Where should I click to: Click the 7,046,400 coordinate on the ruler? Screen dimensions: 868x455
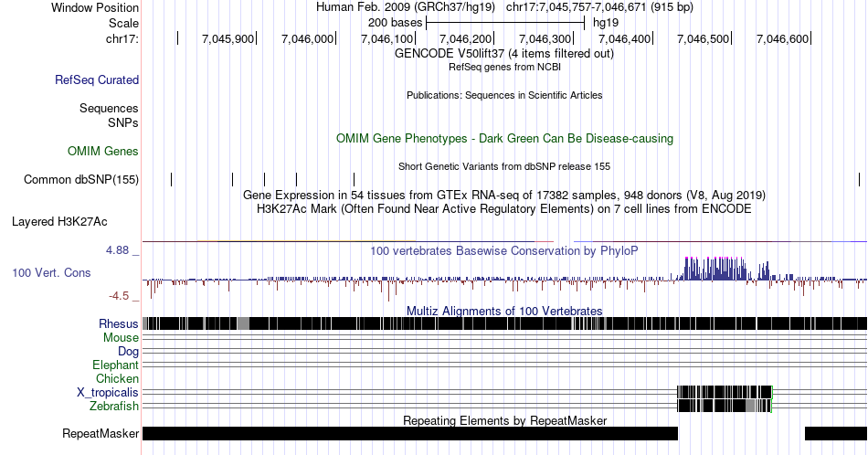click(624, 38)
